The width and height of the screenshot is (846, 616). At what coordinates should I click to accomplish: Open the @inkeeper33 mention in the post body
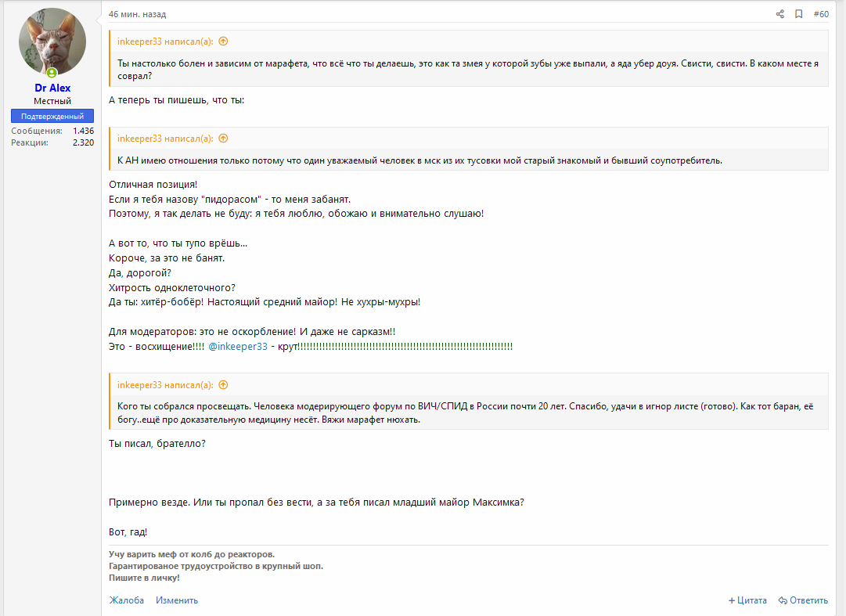238,346
